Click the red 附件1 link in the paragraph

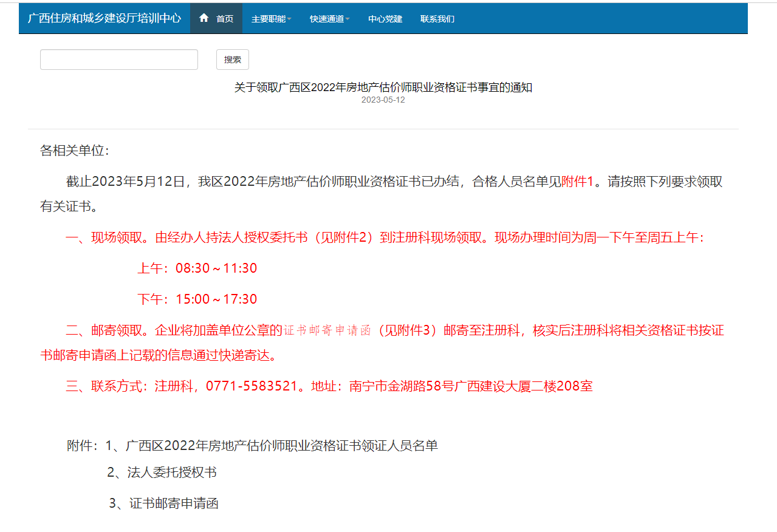click(577, 182)
